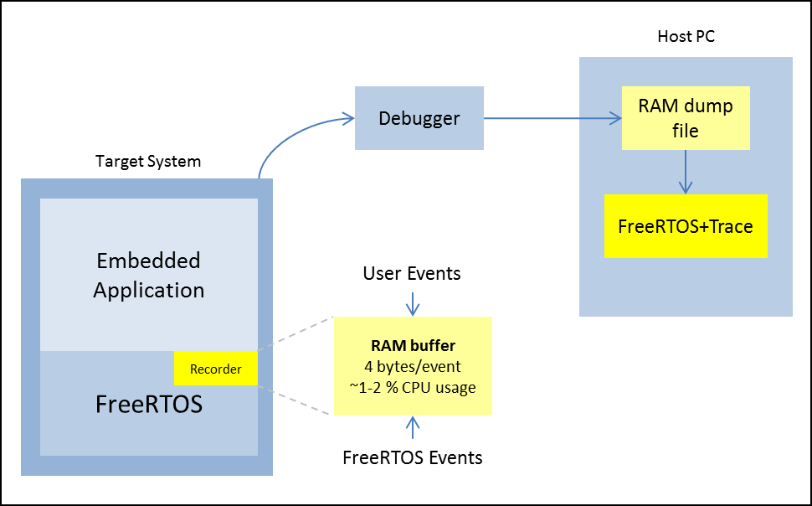812x506 pixels.
Task: Click the "Target System" label
Action: [x=148, y=161]
